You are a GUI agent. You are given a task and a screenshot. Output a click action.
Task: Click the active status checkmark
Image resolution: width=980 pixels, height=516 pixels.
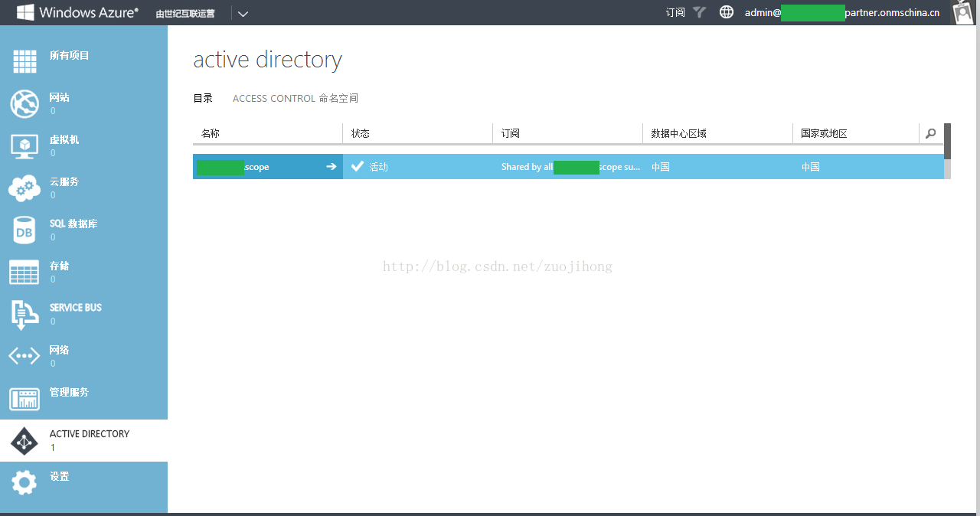[357, 166]
